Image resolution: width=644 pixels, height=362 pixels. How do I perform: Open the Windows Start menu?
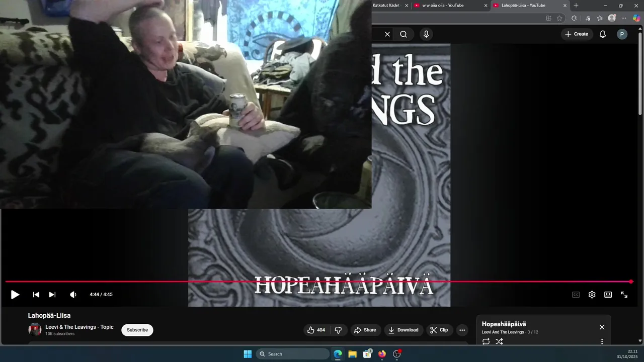(x=248, y=354)
